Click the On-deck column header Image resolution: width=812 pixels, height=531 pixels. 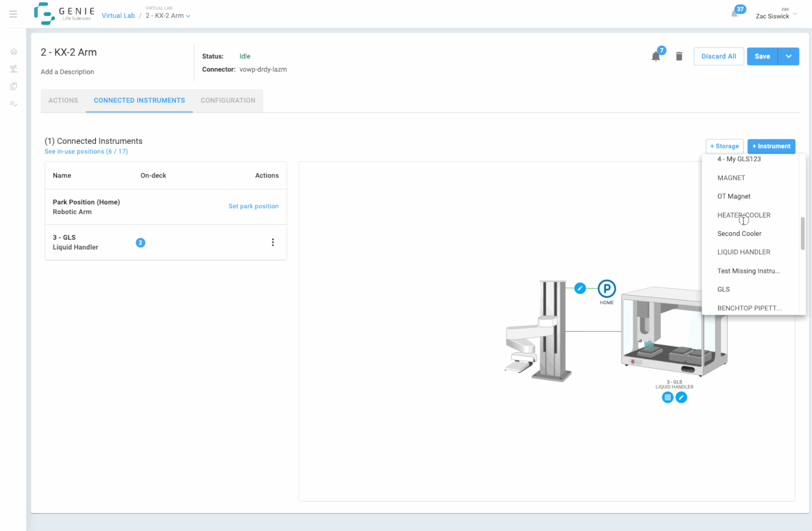(153, 175)
